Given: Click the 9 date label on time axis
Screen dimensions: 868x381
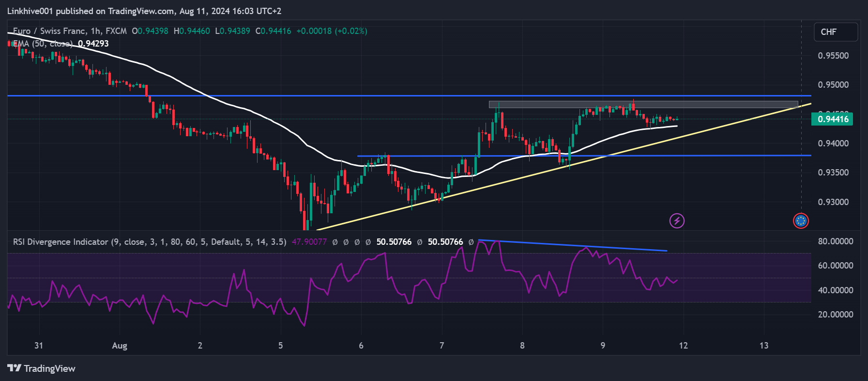Looking at the screenshot, I should click(603, 346).
